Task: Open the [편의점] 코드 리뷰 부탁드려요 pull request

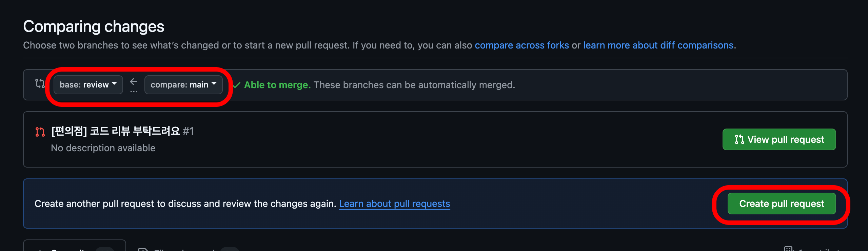Action: point(116,131)
